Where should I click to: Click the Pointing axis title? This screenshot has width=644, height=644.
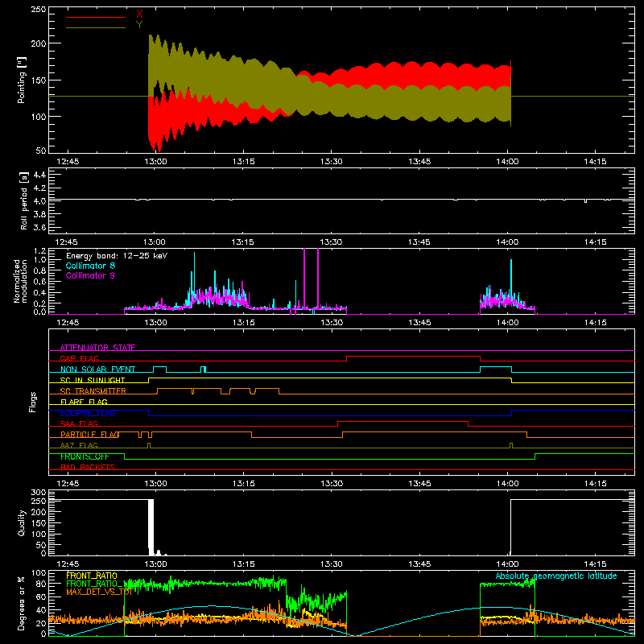pos(22,80)
